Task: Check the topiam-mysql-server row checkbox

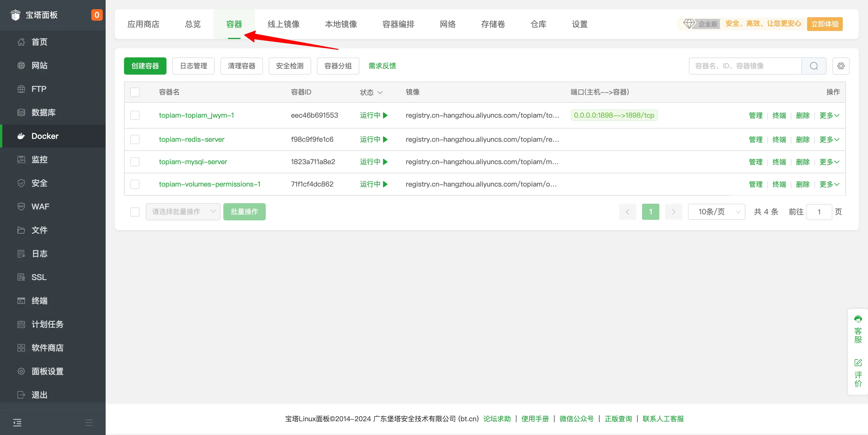Action: [x=135, y=162]
